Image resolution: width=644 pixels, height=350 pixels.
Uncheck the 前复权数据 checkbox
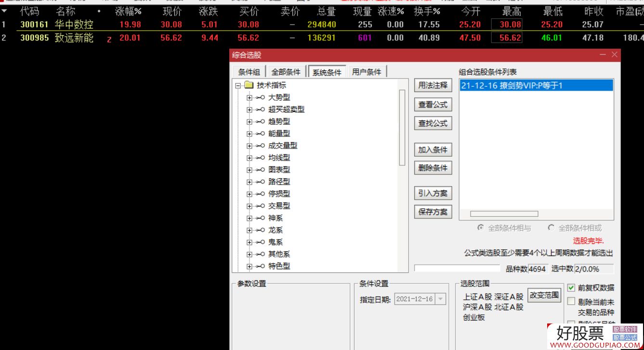point(571,288)
